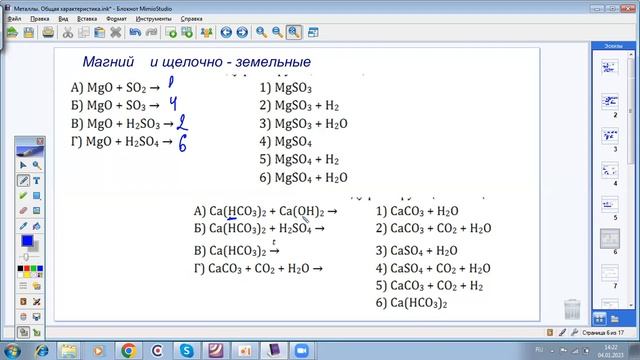Select the green Highlighter tool
This screenshot has width=640, height=360.
click(23, 196)
